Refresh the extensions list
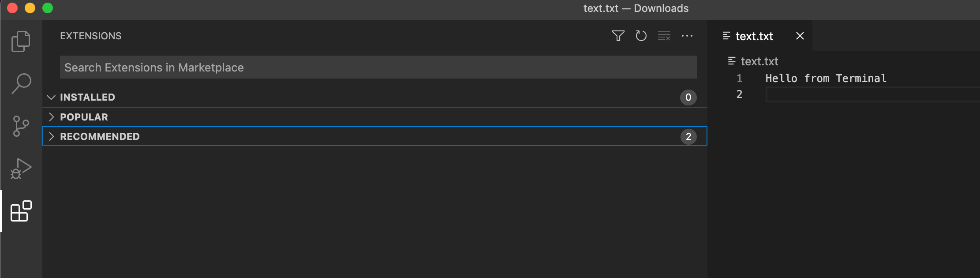 pos(641,36)
